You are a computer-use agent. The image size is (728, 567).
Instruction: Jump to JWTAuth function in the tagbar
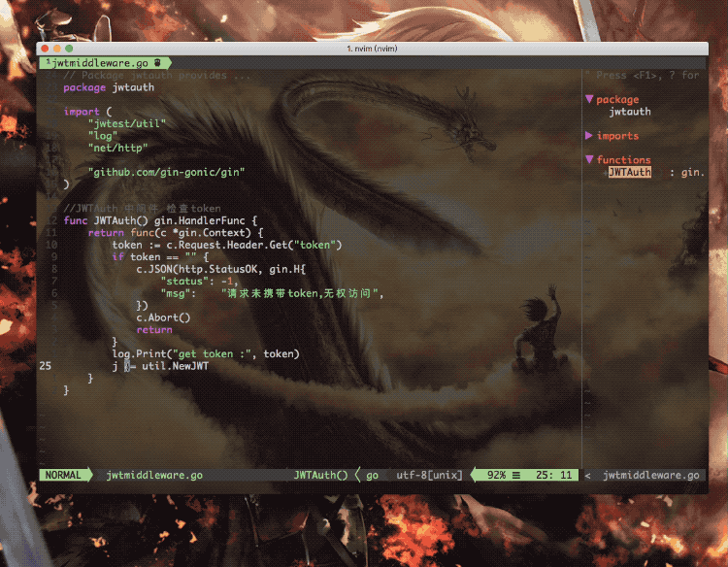[x=630, y=172]
